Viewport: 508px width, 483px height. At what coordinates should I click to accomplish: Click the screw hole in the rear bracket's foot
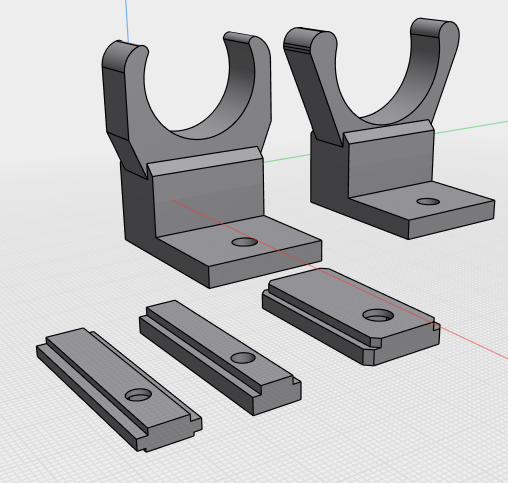[428, 201]
